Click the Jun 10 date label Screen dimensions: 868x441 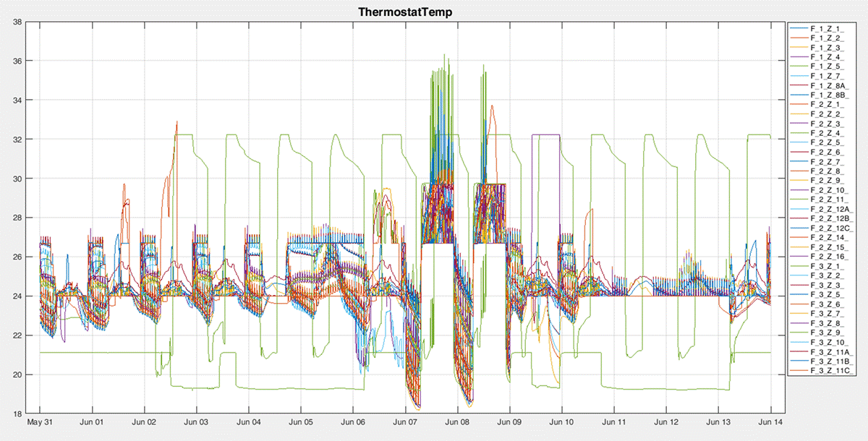(561, 421)
